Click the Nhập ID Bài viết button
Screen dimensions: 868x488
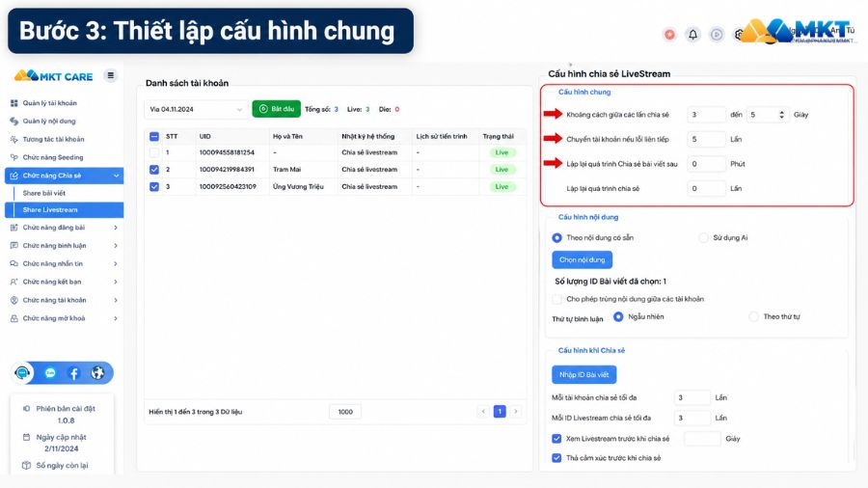pos(584,374)
